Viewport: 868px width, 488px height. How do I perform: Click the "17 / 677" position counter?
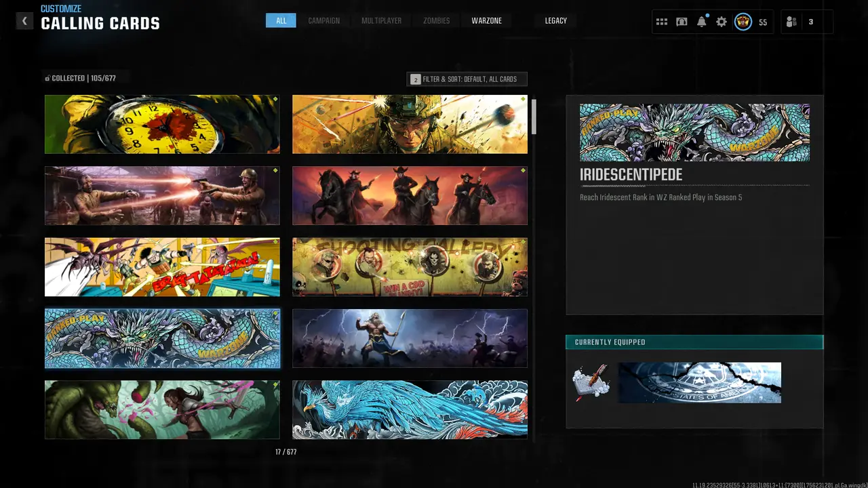(285, 452)
